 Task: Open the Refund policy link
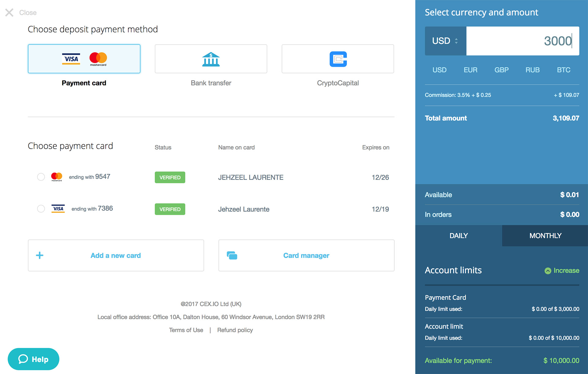[x=235, y=330]
